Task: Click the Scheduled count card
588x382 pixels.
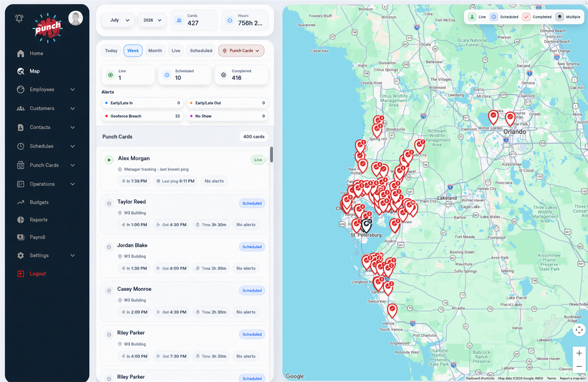Action: coord(185,75)
